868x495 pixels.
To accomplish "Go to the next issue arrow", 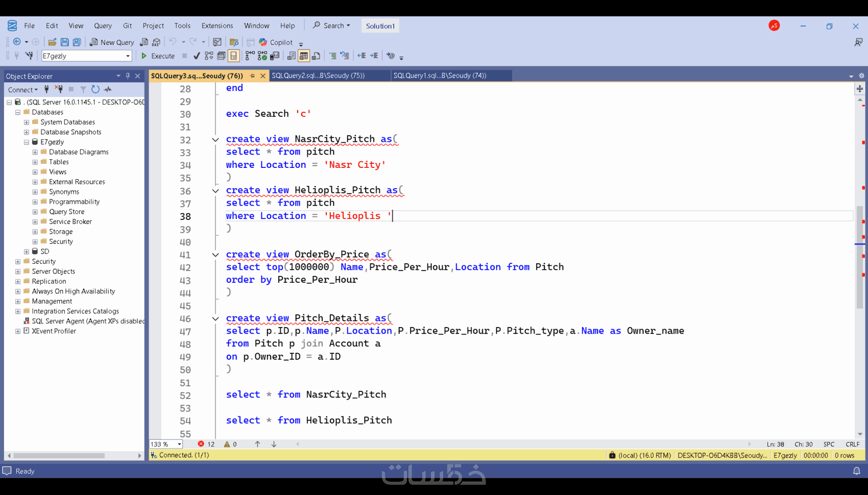I will point(274,444).
